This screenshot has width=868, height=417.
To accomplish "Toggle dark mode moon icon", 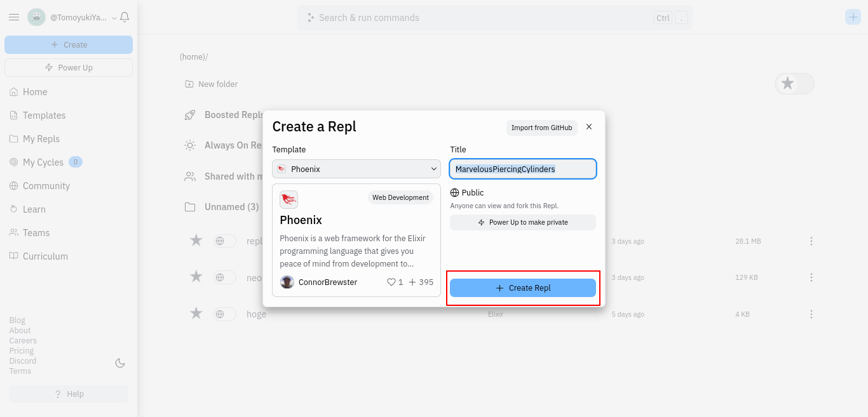I will (x=120, y=363).
